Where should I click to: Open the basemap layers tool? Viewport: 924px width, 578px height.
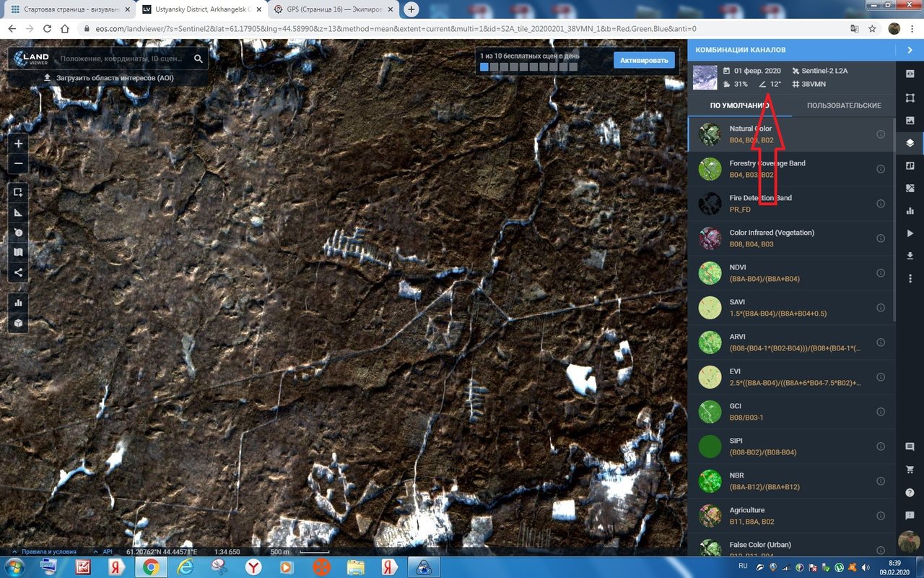[x=18, y=253]
